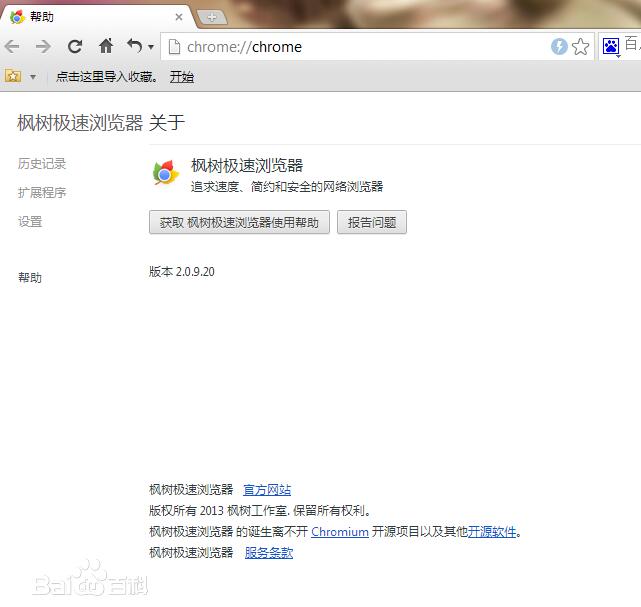Image resolution: width=641 pixels, height=607 pixels.
Task: Close the 帮助 tab
Action: pyautogui.click(x=180, y=17)
